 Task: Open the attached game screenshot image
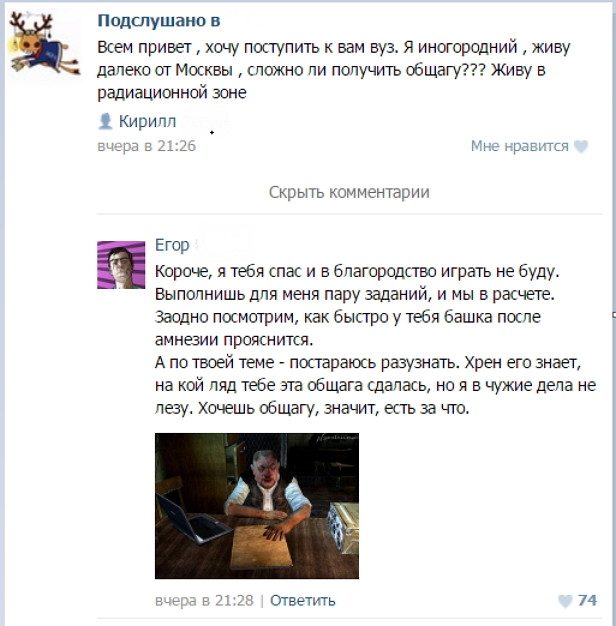pos(257,506)
